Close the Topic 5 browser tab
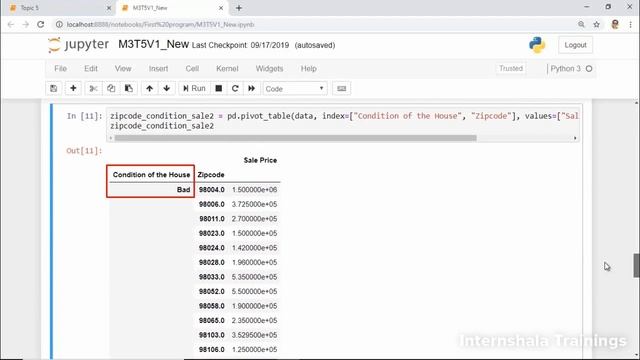This screenshot has width=640, height=360. pyautogui.click(x=109, y=8)
